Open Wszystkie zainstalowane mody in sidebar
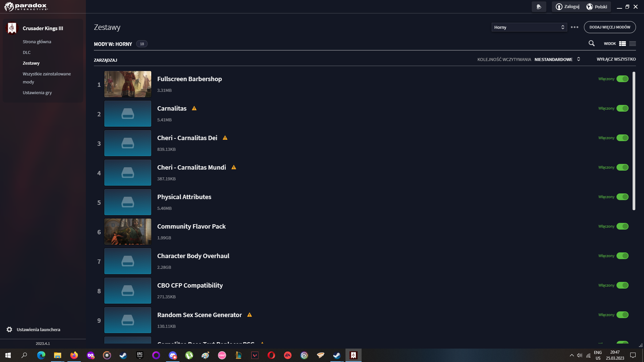The width and height of the screenshot is (644, 362). (47, 78)
